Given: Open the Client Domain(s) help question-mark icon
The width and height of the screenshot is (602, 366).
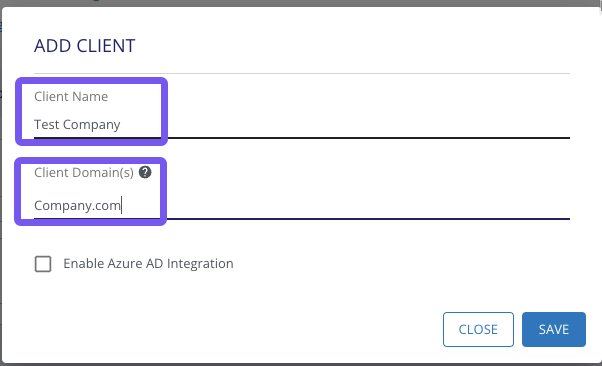Looking at the screenshot, I should tap(145, 172).
